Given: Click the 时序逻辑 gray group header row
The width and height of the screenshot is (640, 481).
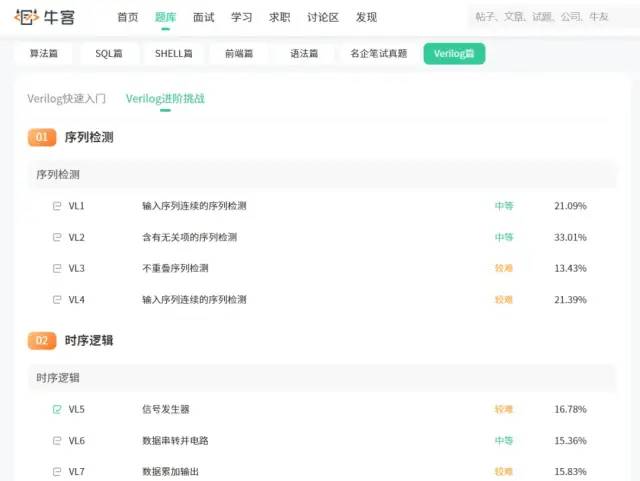Looking at the screenshot, I should (322, 378).
